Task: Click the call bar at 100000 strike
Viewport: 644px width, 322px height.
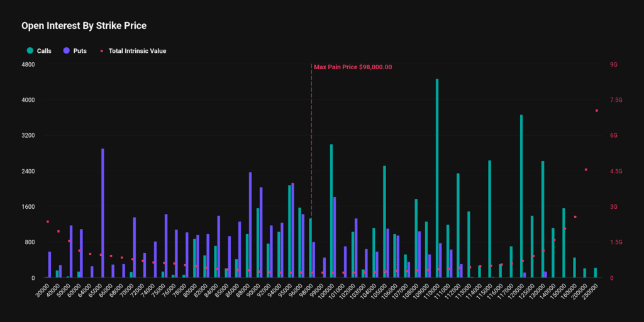Action: (331, 211)
